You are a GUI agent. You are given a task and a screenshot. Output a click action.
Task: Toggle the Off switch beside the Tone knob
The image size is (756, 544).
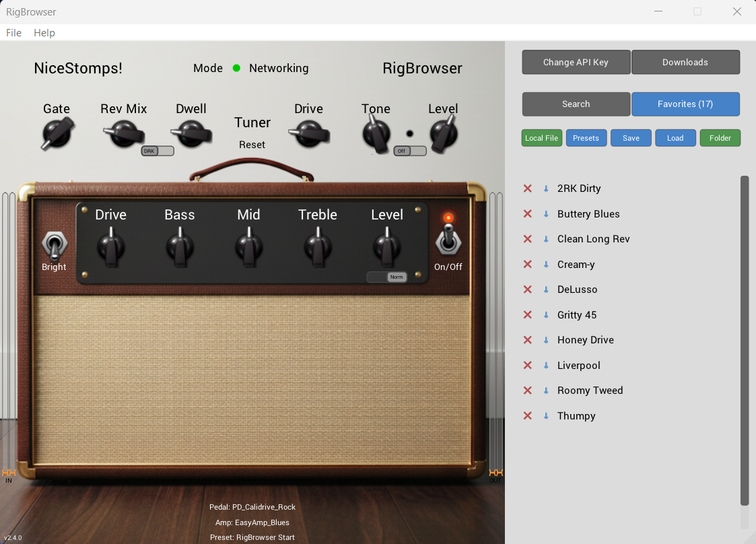pos(409,151)
